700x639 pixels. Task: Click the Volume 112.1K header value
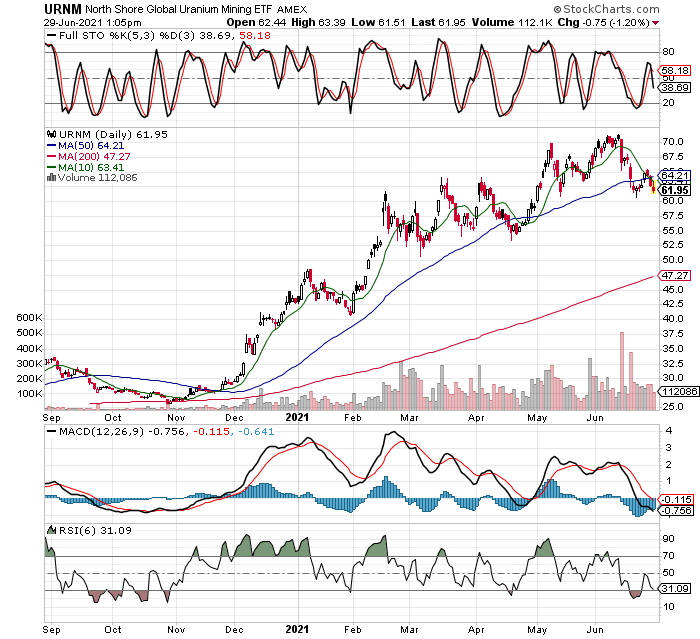click(x=512, y=22)
